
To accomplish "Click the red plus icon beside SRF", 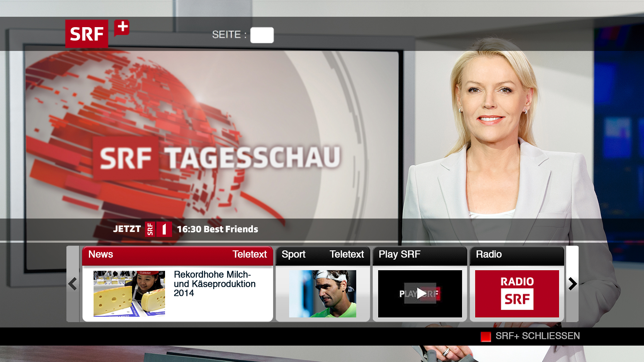I will tap(122, 27).
